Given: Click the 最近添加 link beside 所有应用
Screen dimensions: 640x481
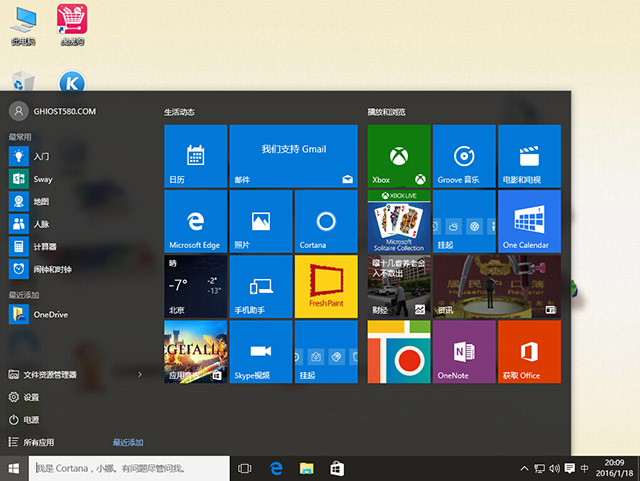Looking at the screenshot, I should tap(128, 442).
